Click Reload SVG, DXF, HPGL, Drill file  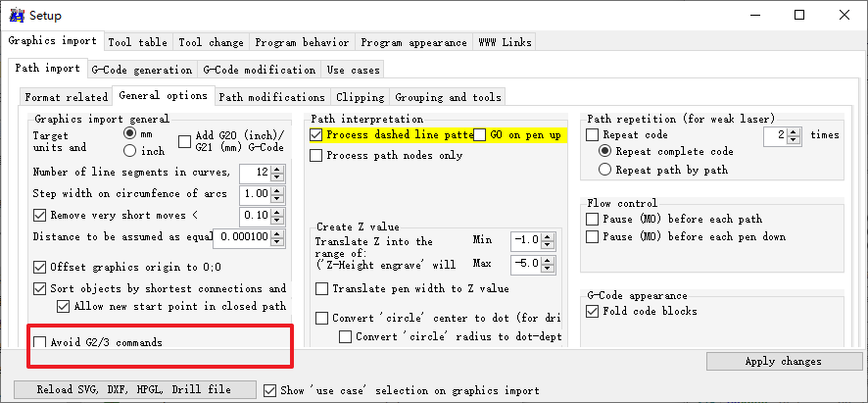click(134, 389)
